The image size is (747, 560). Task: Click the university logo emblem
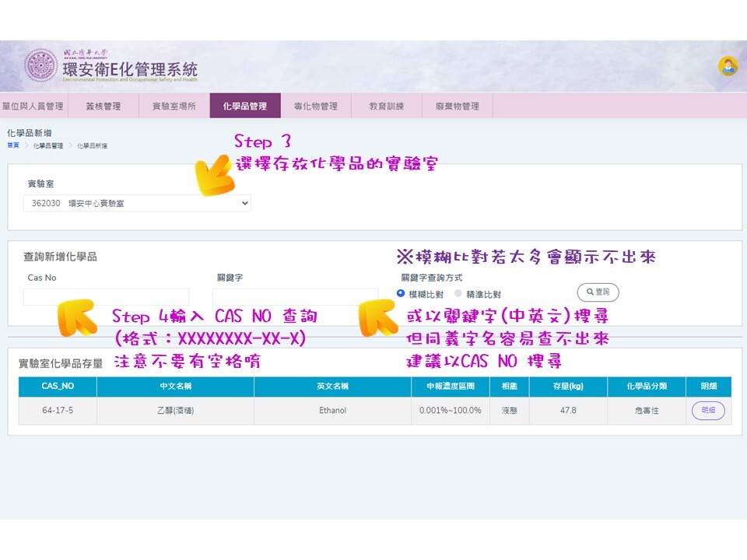[x=41, y=66]
